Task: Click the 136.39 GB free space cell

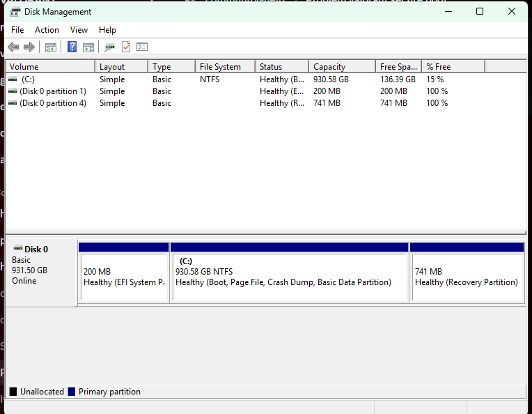Action: coord(398,79)
